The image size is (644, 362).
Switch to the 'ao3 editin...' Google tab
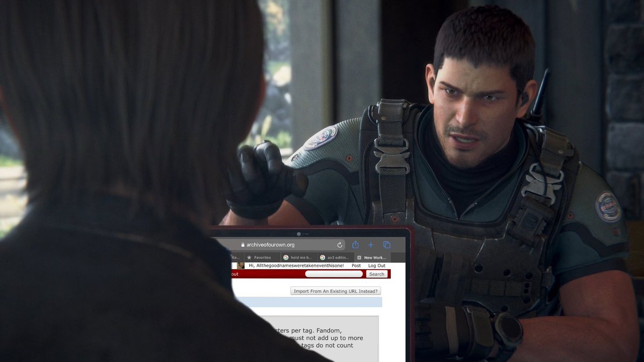335,257
